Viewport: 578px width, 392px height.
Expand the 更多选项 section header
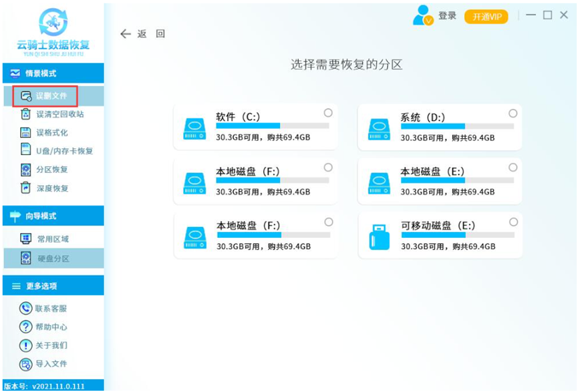(x=52, y=286)
